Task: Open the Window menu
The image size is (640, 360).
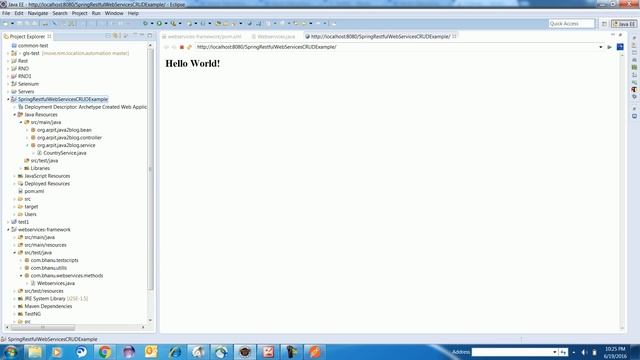Action: point(114,13)
